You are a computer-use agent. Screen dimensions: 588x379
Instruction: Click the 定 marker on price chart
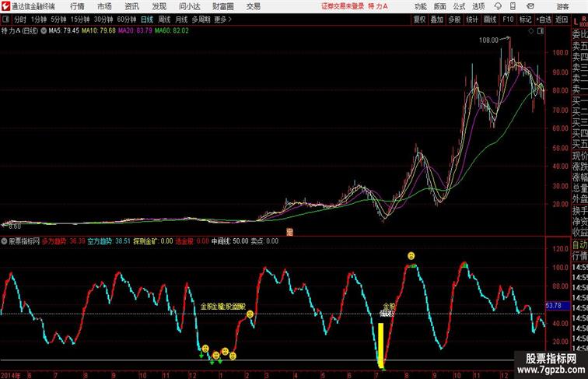pos(289,232)
